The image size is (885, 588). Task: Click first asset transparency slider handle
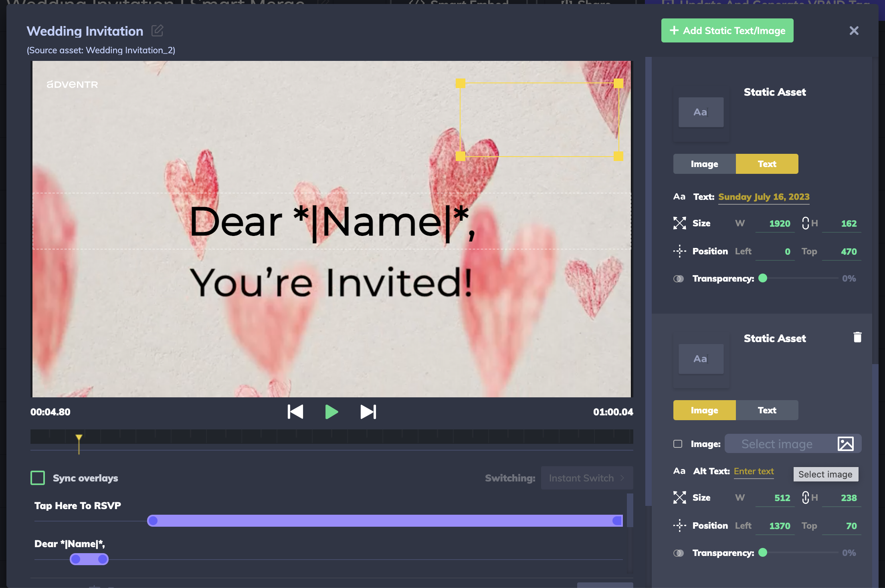[x=763, y=278]
